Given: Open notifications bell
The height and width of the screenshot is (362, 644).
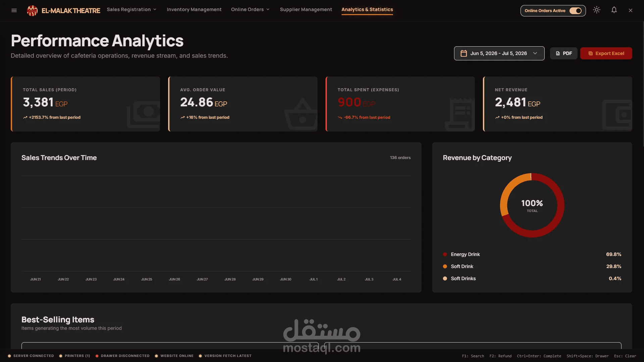Looking at the screenshot, I should [614, 10].
